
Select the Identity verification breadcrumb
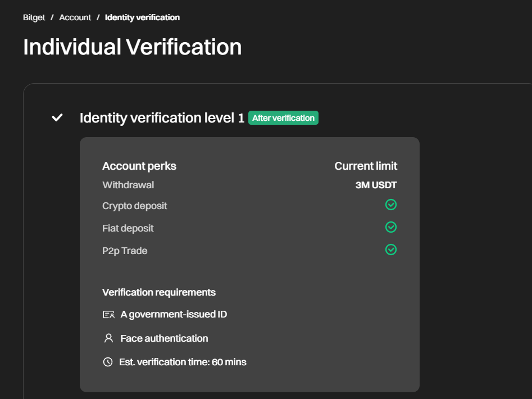point(142,17)
